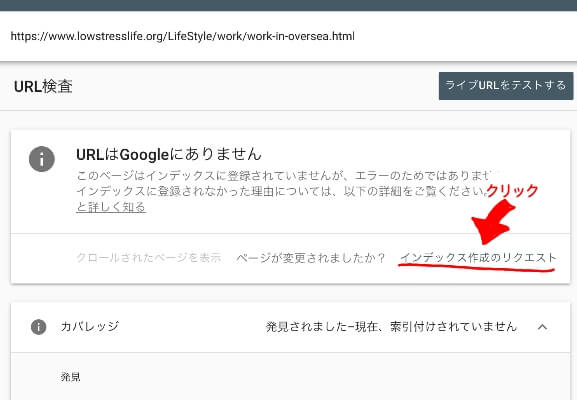Click the カバレッジ info icon

point(39,327)
